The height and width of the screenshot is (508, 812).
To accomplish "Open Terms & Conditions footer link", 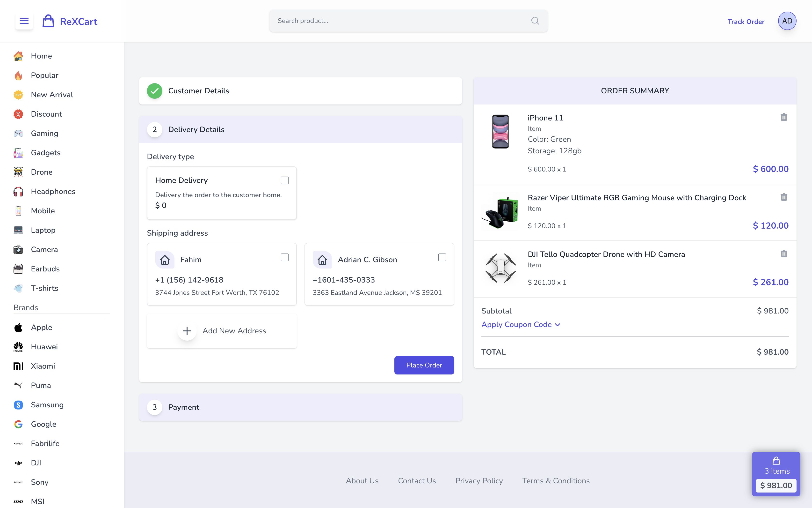I will click(x=556, y=481).
